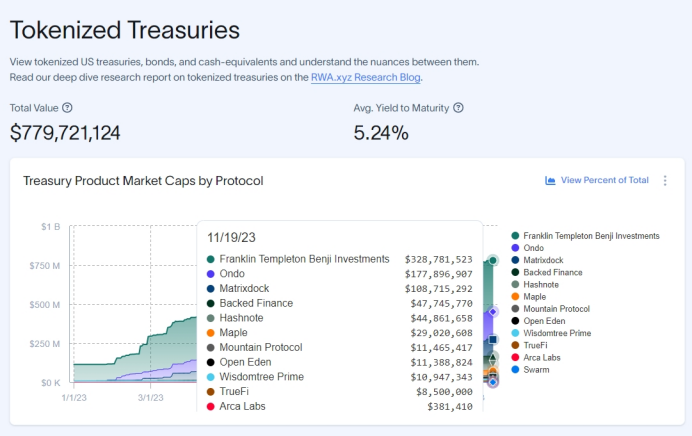Click the Backed Finance legend dot
692x436 pixels.
[x=514, y=272]
